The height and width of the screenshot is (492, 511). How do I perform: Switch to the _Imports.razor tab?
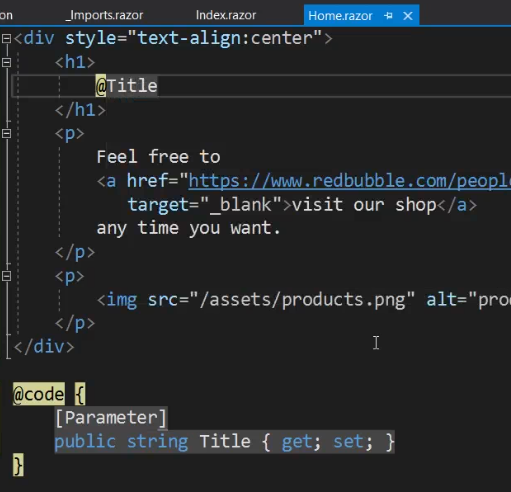pyautogui.click(x=104, y=15)
